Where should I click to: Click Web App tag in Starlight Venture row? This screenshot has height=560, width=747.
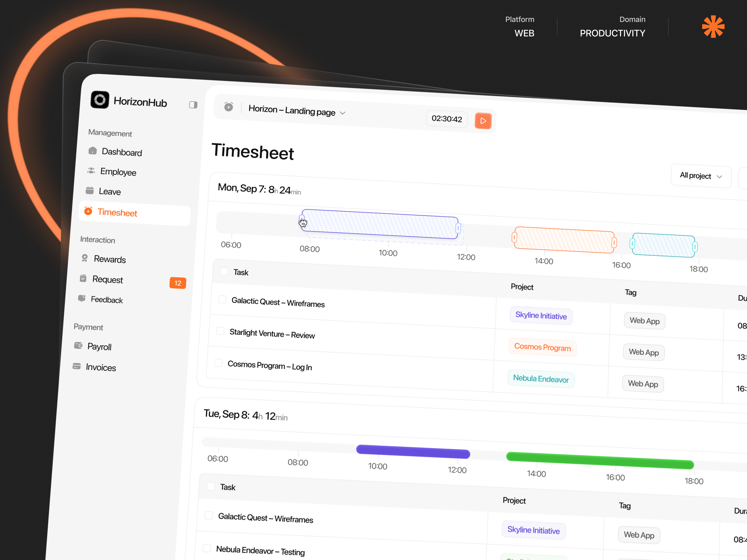click(x=644, y=352)
